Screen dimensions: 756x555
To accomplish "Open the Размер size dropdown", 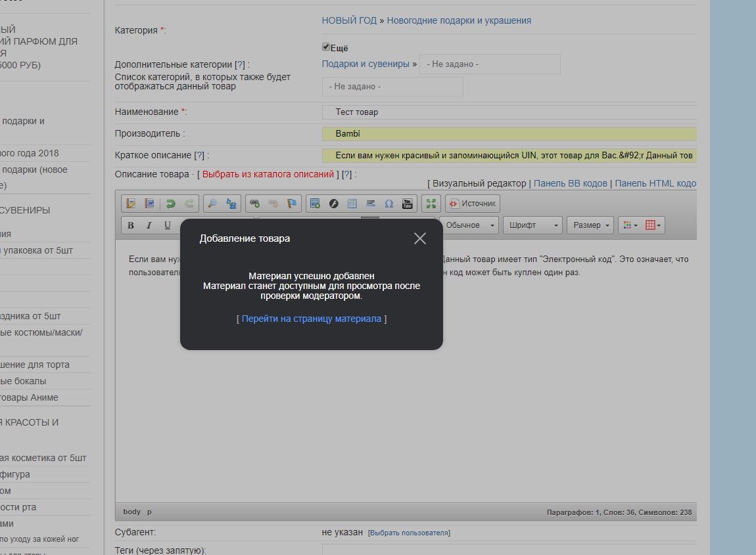I will (x=590, y=225).
